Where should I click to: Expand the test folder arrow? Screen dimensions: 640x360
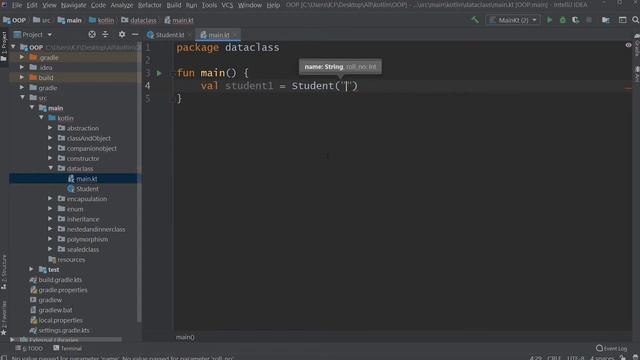coord(31,269)
